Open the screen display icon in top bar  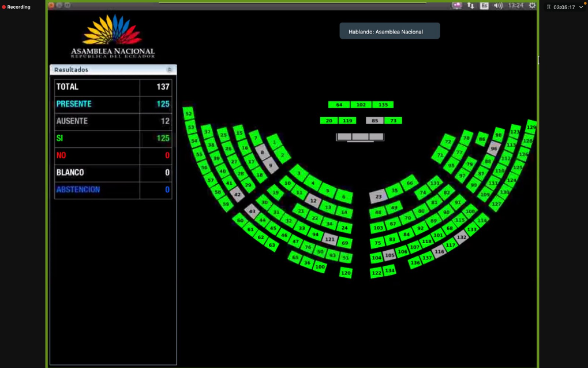pyautogui.click(x=456, y=5)
